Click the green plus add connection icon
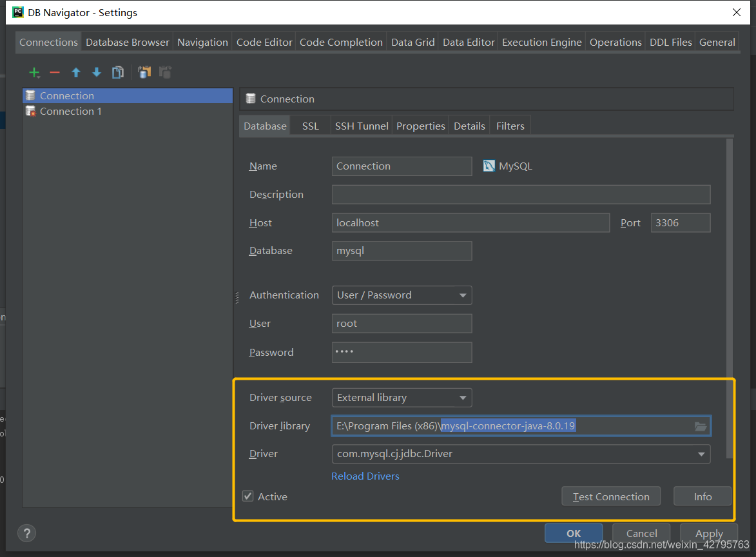 click(34, 73)
